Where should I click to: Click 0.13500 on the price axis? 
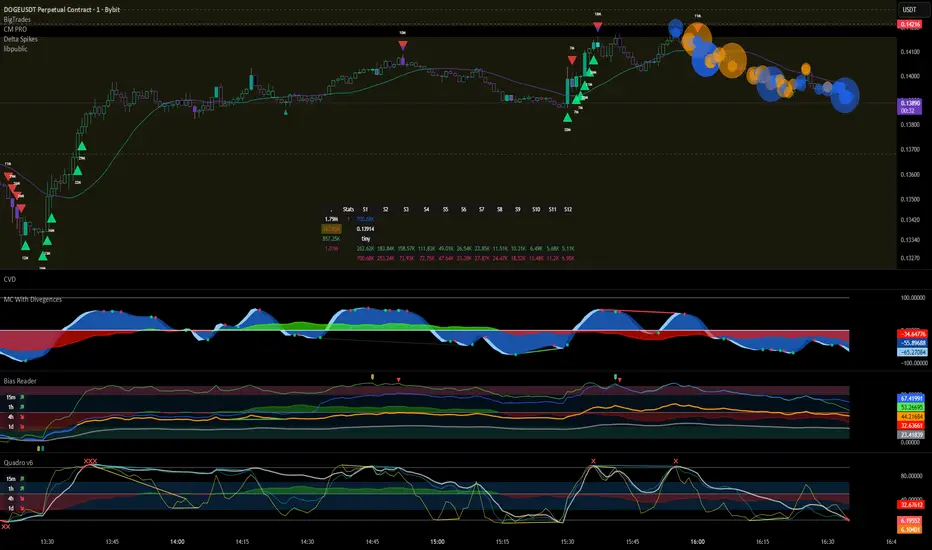pyautogui.click(x=910, y=200)
